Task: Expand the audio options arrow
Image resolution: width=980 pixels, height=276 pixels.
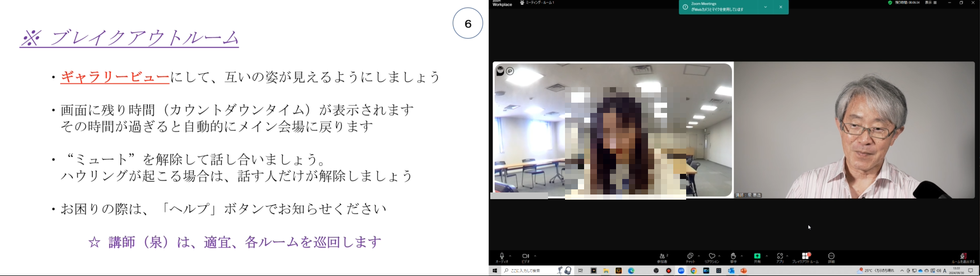Action: 510,256
